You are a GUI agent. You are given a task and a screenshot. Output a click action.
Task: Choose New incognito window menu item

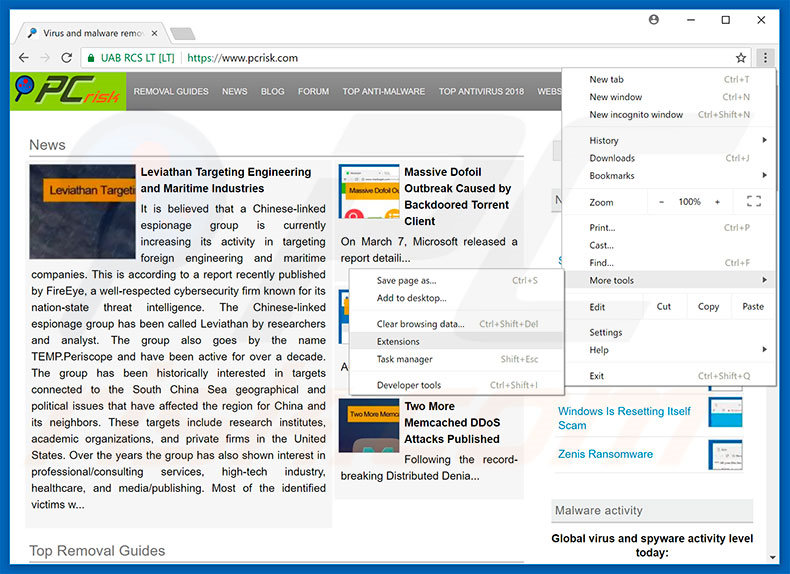[636, 115]
